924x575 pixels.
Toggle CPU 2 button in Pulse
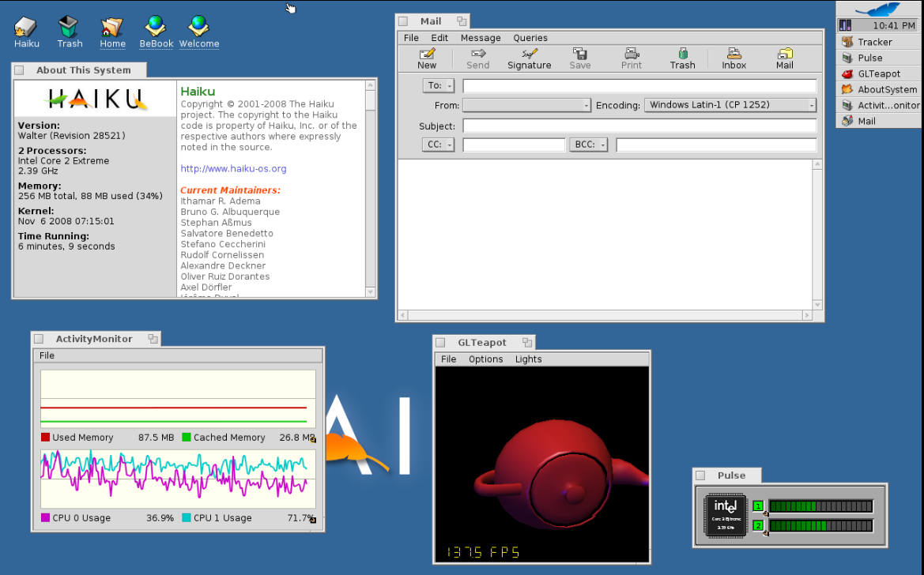(759, 525)
